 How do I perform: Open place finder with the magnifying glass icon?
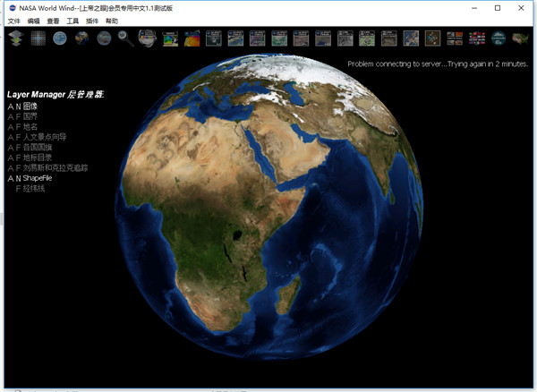coord(125,38)
